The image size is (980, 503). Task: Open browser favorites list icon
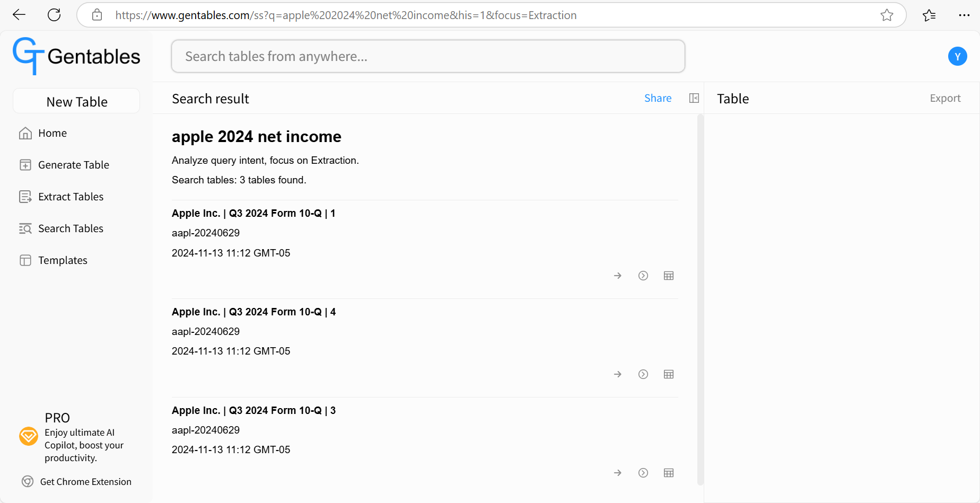coord(929,15)
